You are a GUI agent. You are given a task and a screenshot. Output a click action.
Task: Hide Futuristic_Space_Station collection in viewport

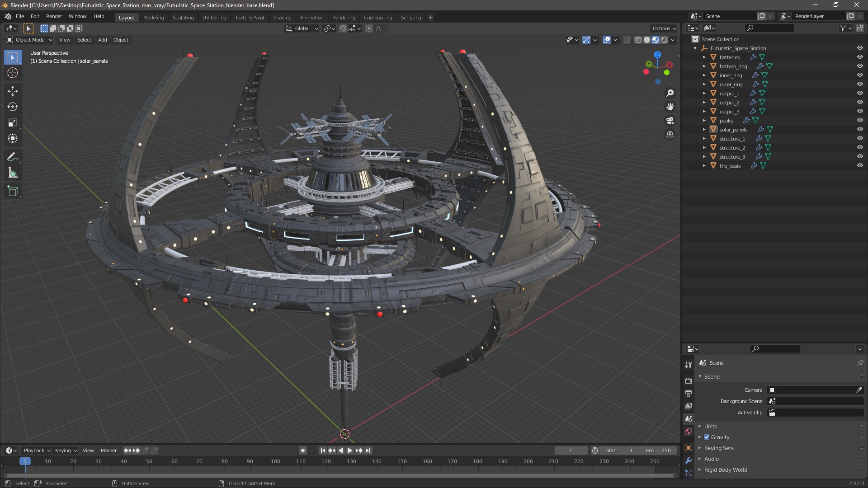click(860, 48)
